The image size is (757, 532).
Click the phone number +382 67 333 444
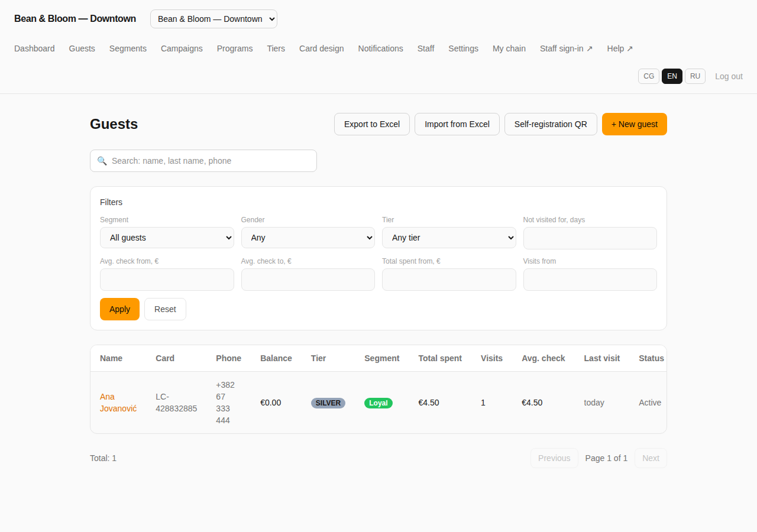point(225,403)
